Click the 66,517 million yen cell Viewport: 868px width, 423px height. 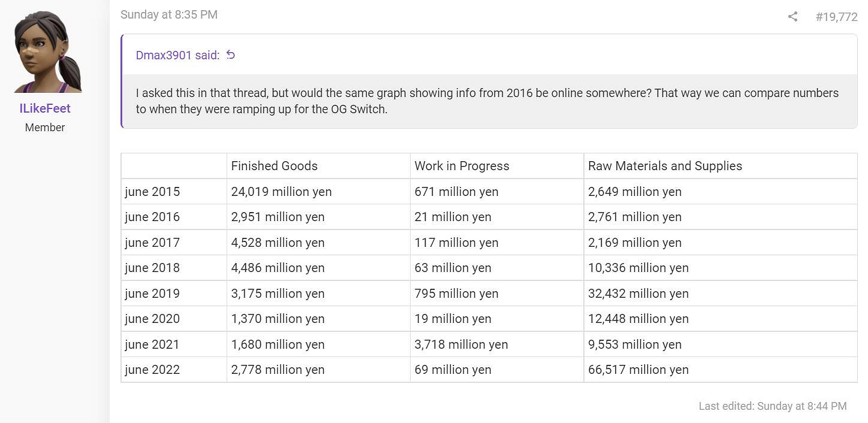tap(638, 370)
